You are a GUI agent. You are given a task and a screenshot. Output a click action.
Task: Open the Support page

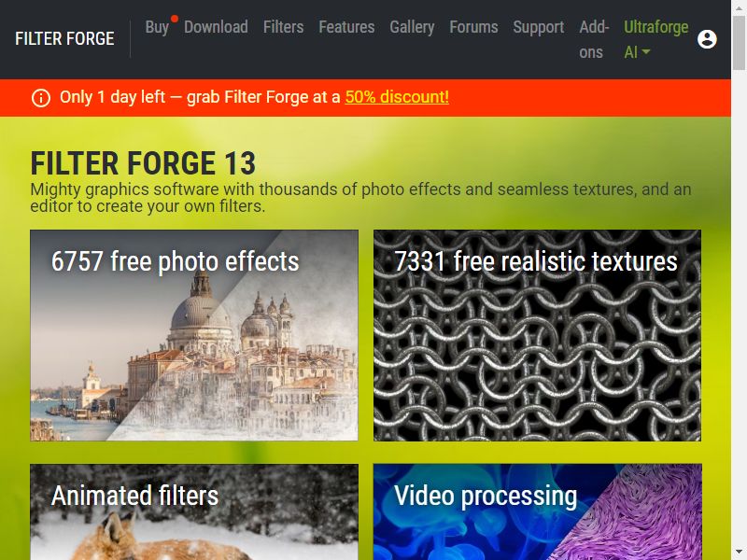click(x=539, y=27)
